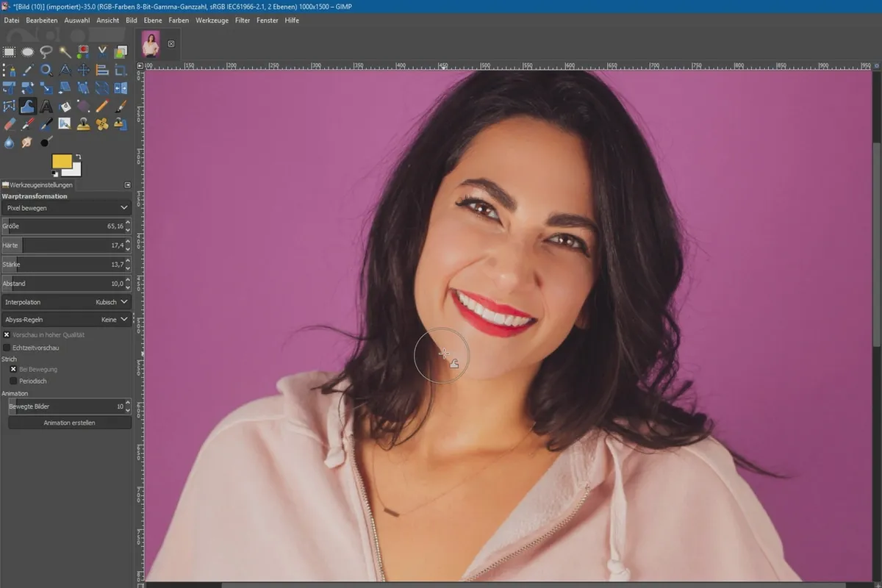
Task: Click the Härte hardness slider
Action: [x=66, y=245]
